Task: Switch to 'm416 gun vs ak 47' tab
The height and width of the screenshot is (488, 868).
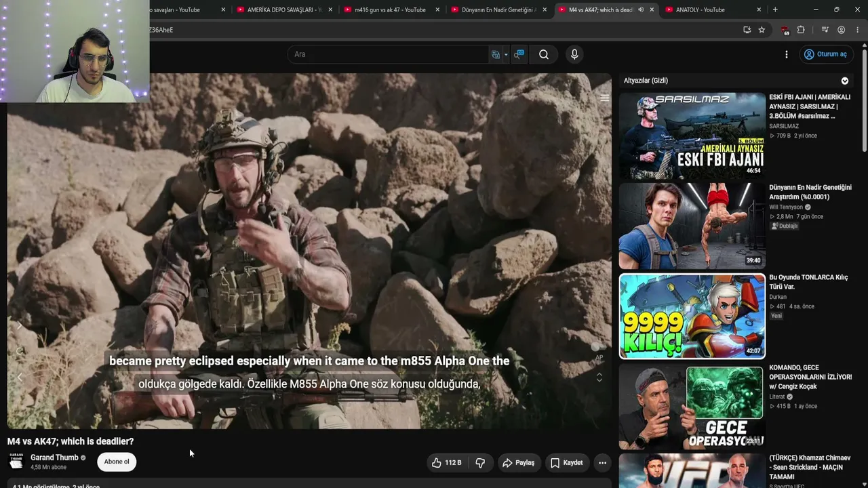Action: pos(390,9)
